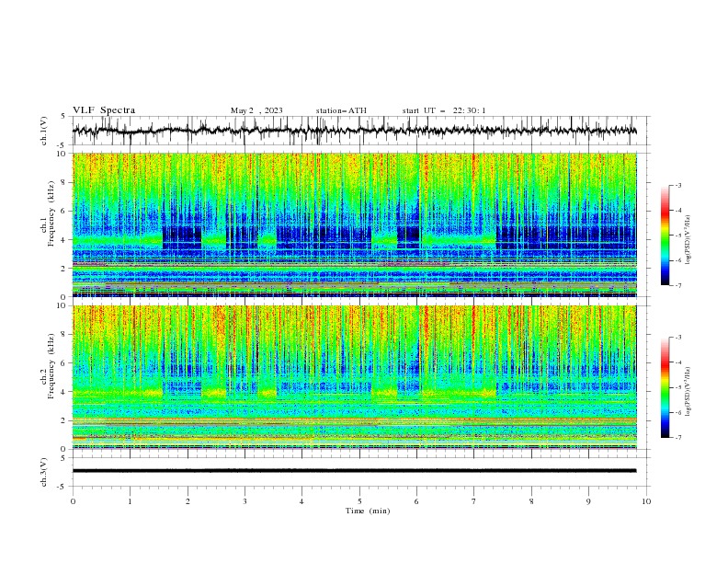Image resolution: width=728 pixels, height=563 pixels.
Task: Click the ch.1 voltage waveform trace
Action: (354, 131)
